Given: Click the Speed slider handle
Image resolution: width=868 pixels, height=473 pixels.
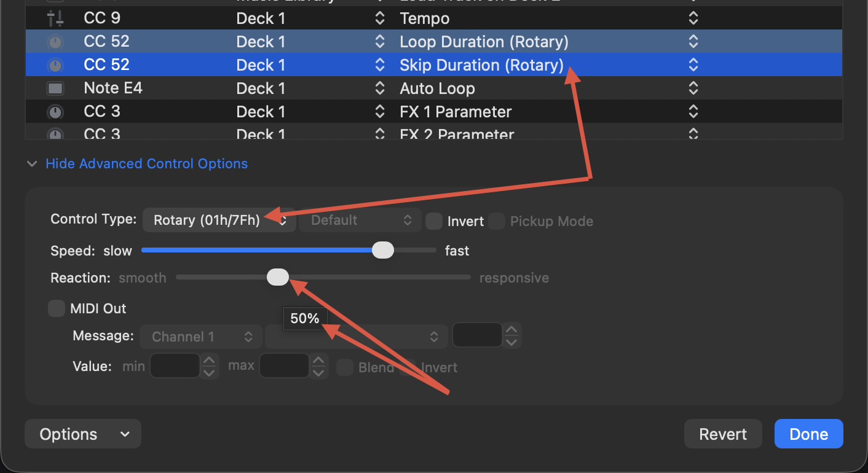Looking at the screenshot, I should pos(383,251).
